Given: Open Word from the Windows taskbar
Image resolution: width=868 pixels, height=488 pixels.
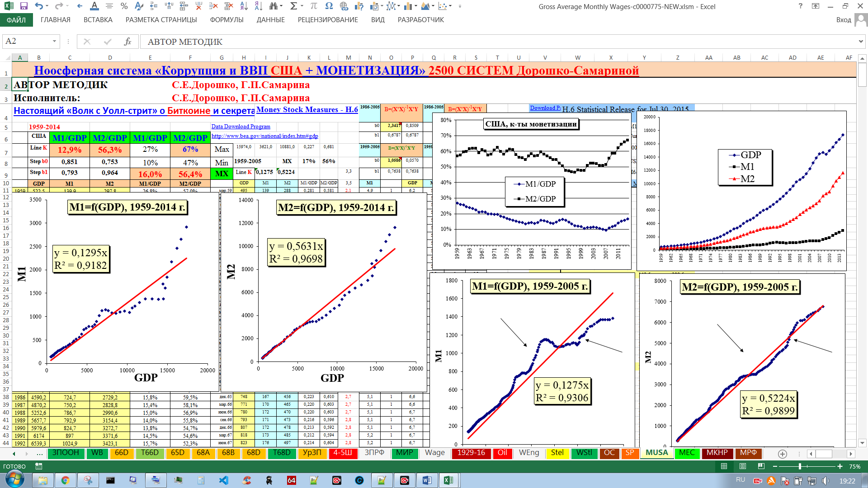Looking at the screenshot, I should (x=426, y=480).
